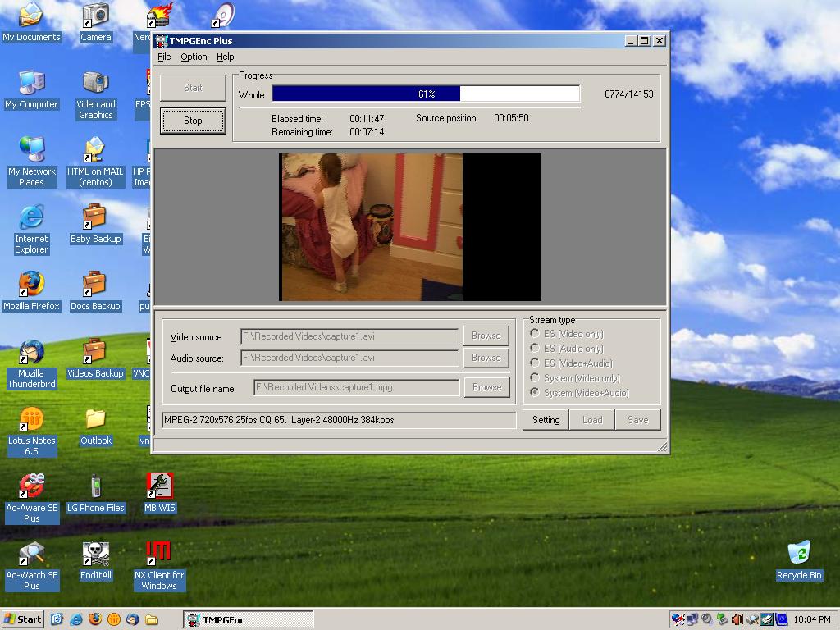Viewport: 840px width, 630px height.
Task: Open the Camera desktop shortcut
Action: coord(96,22)
